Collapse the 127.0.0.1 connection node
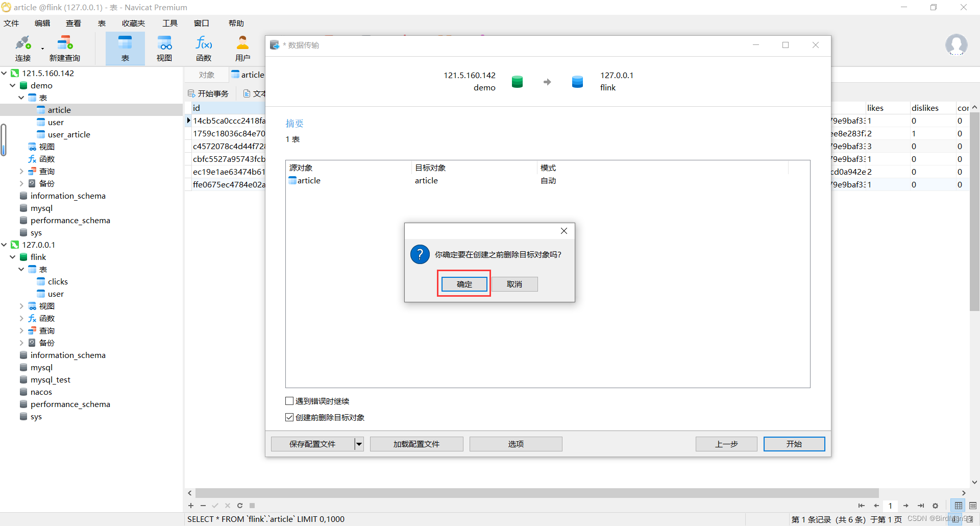The image size is (980, 526). point(4,245)
